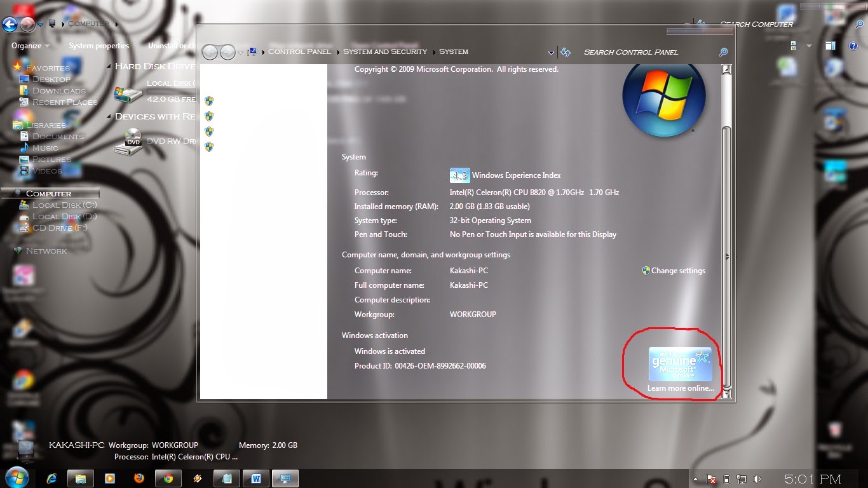Image resolution: width=868 pixels, height=488 pixels.
Task: Select the DVD RW Drive icon
Action: [128, 142]
